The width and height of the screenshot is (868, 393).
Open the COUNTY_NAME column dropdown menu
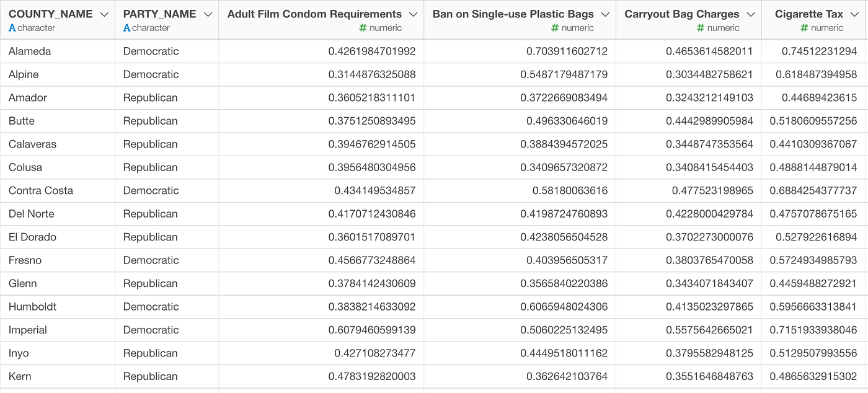tap(104, 14)
